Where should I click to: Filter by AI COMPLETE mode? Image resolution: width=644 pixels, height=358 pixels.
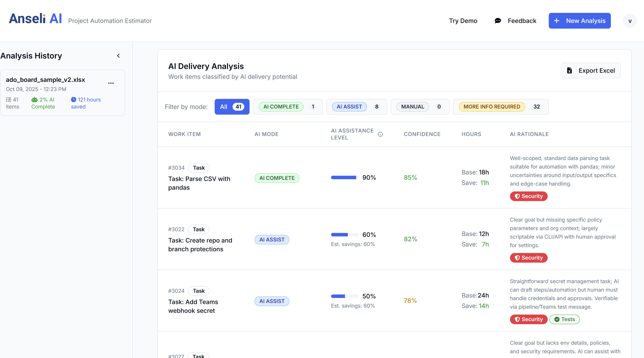click(287, 107)
